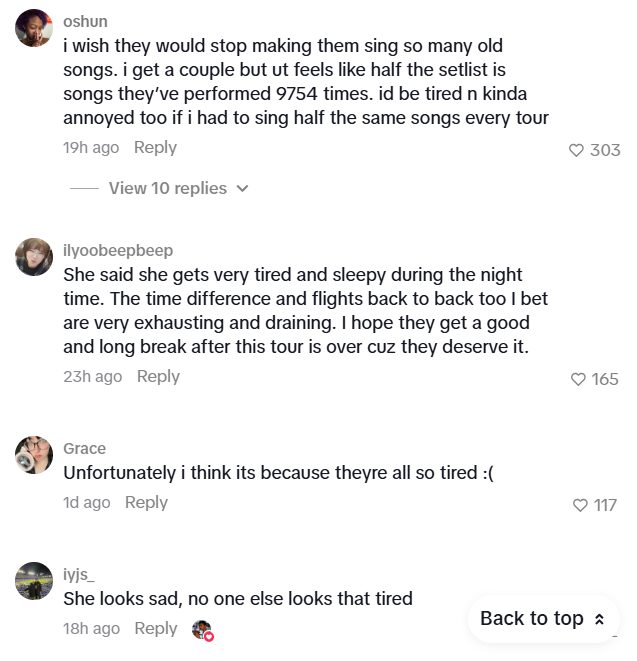This screenshot has height=661, width=637.
Task: Open Grace's username link
Action: click(84, 449)
